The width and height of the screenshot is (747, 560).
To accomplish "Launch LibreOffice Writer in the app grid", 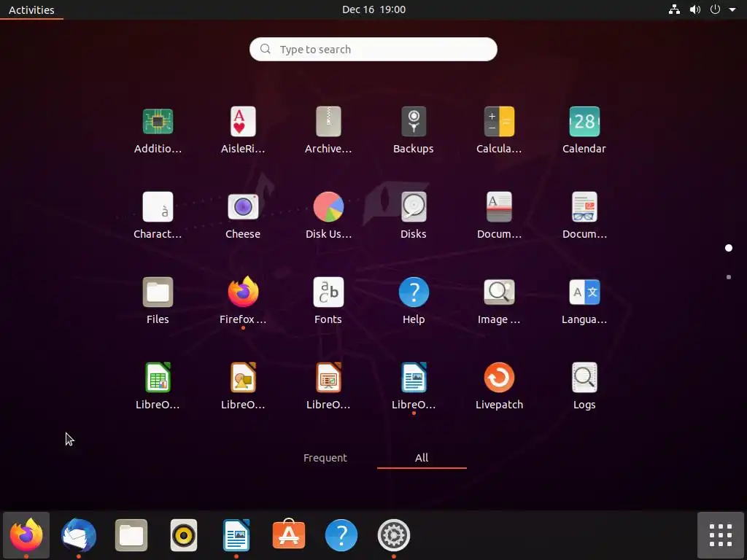I will [x=414, y=377].
